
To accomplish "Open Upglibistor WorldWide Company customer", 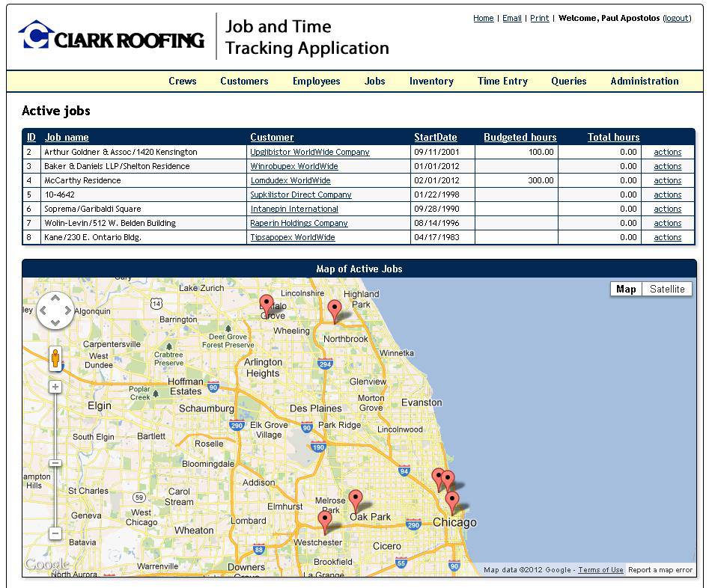I will click(310, 153).
